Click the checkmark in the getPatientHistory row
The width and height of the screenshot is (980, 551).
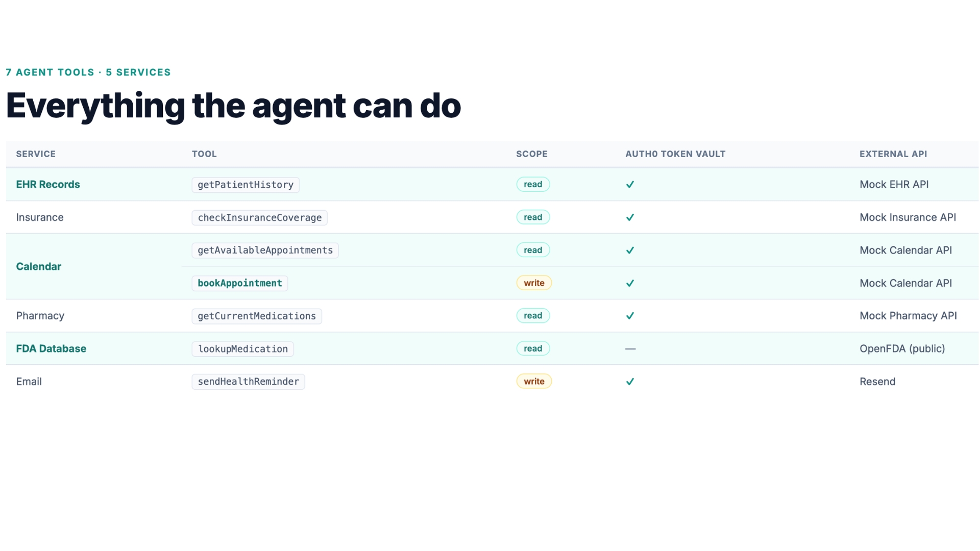coord(630,185)
